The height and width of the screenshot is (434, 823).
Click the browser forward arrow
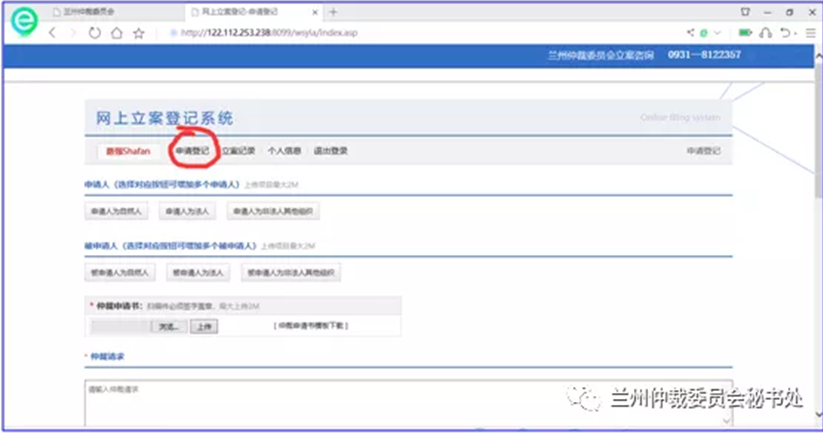click(x=73, y=33)
